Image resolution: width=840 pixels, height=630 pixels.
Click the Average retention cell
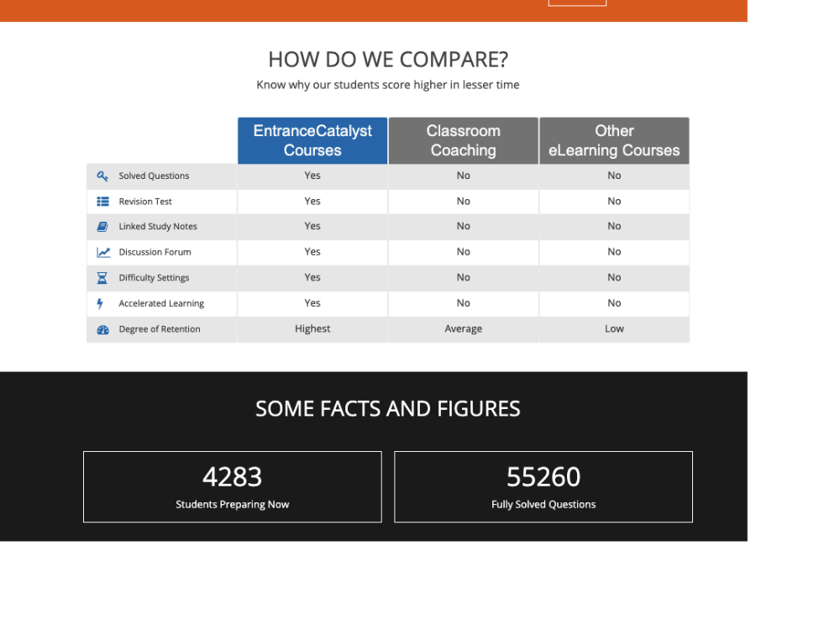point(464,329)
